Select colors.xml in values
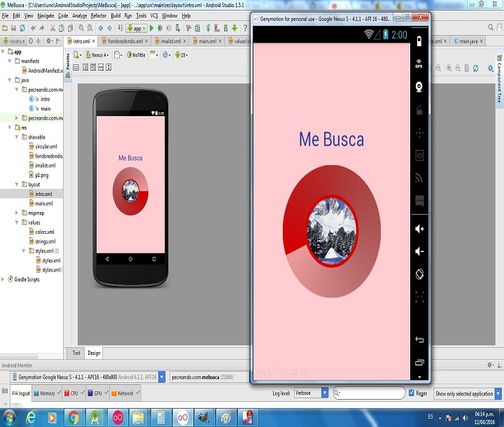This screenshot has height=427, width=504. (x=42, y=232)
